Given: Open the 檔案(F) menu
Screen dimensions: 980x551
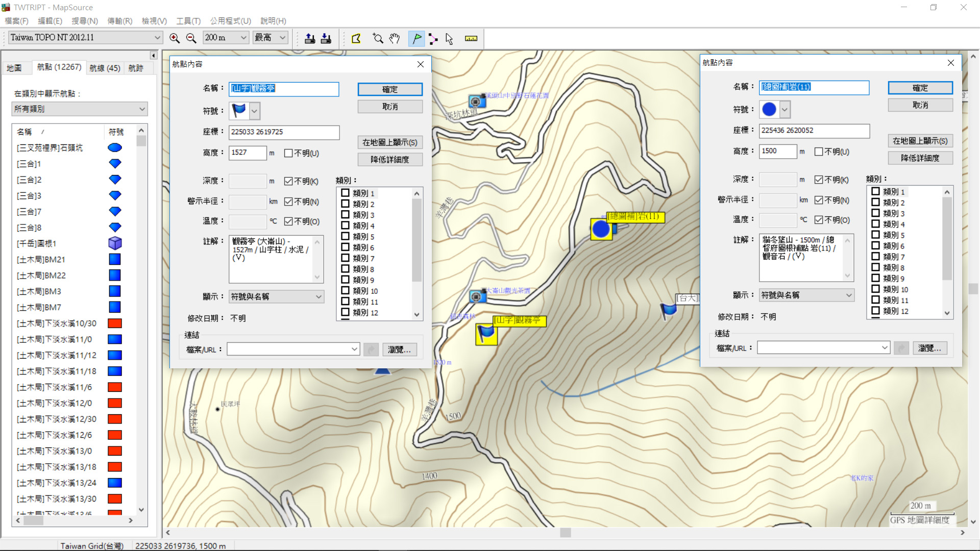Looking at the screenshot, I should (16, 21).
